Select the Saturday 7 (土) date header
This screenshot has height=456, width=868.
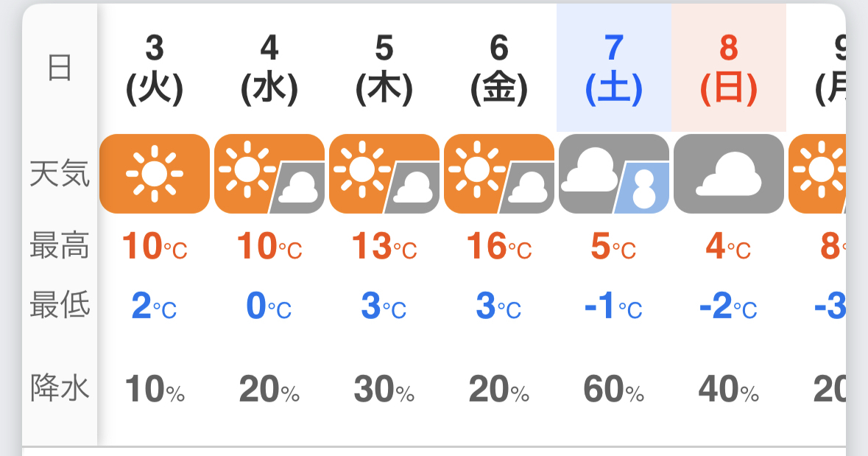tap(614, 69)
